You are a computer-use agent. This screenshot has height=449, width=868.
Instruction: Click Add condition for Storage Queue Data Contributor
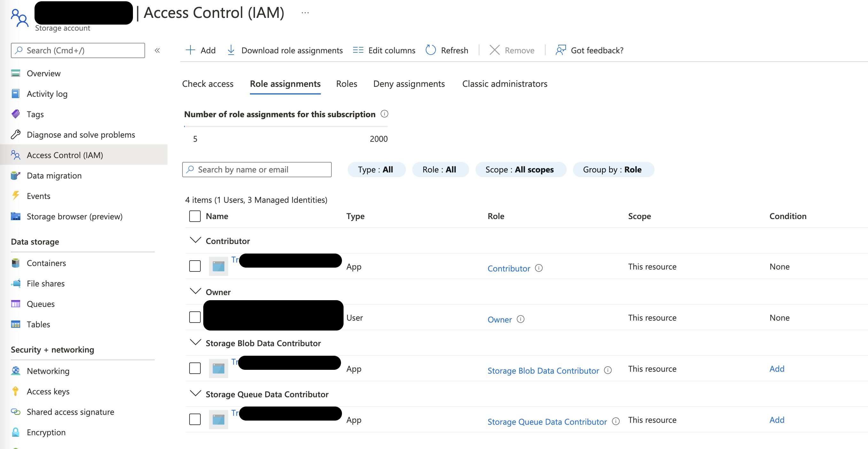pos(777,420)
